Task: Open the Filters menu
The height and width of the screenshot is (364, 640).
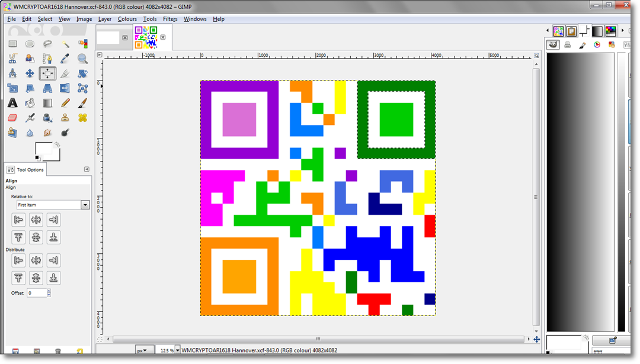Action: pyautogui.click(x=170, y=19)
